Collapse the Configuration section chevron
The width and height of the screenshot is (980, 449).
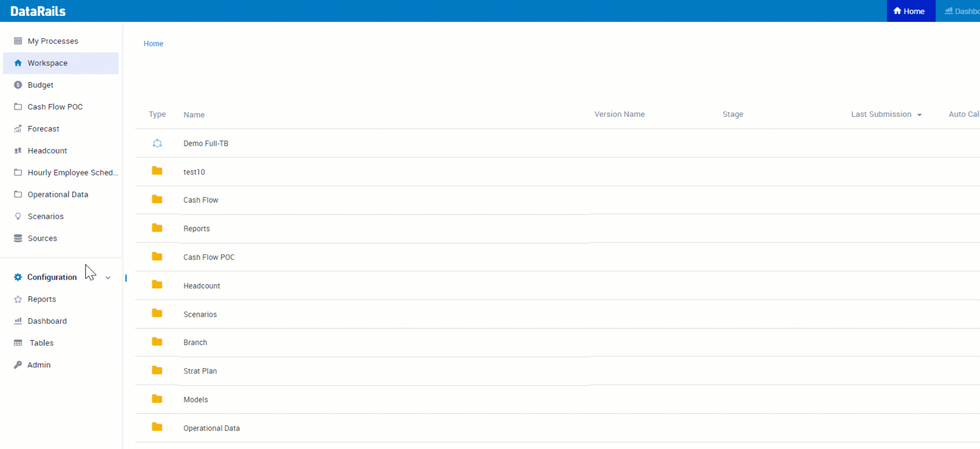tap(108, 278)
